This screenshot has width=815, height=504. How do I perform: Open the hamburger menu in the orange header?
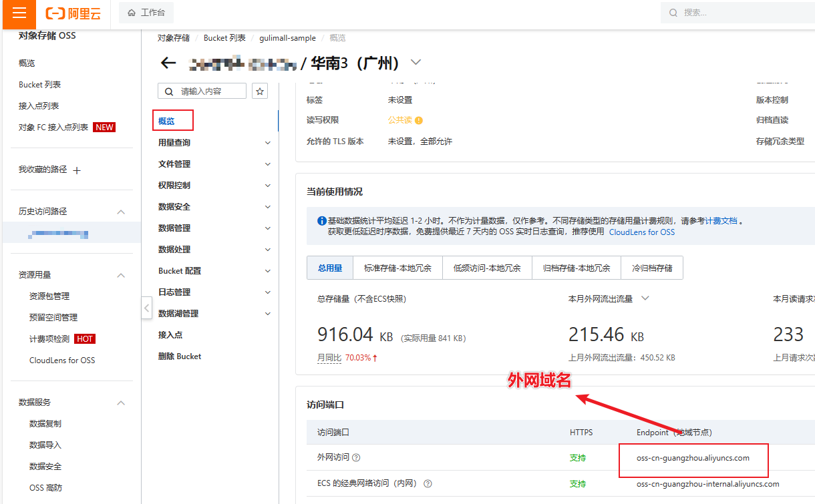19,13
